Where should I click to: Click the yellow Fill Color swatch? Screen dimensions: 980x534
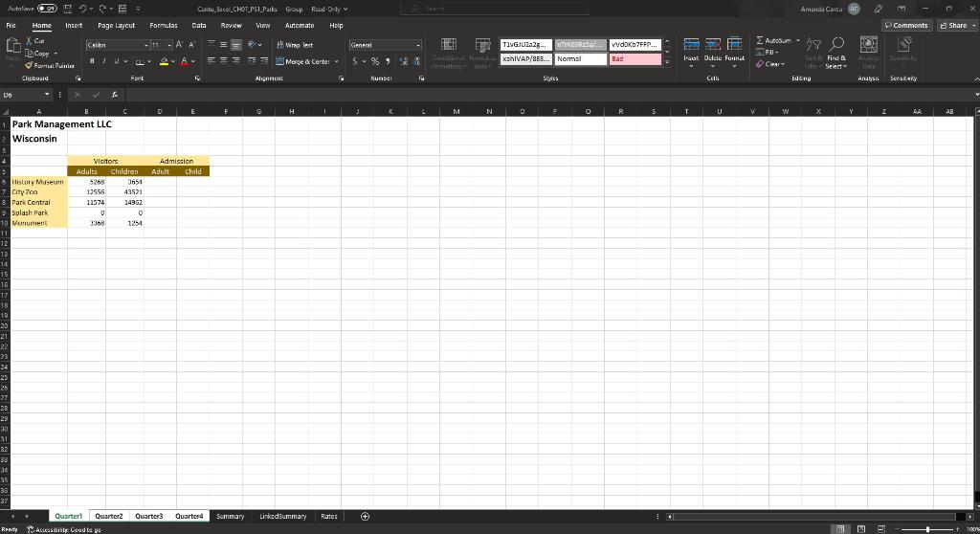tap(164, 61)
